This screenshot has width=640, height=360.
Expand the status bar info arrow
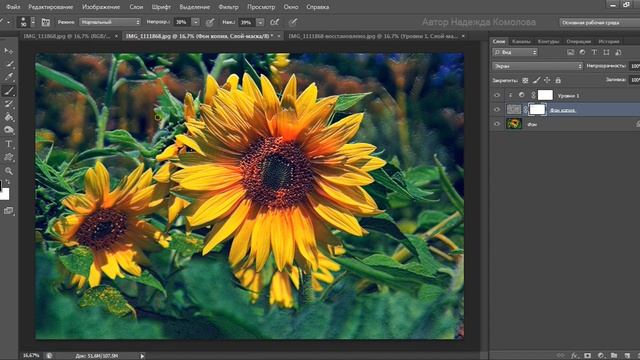(142, 356)
